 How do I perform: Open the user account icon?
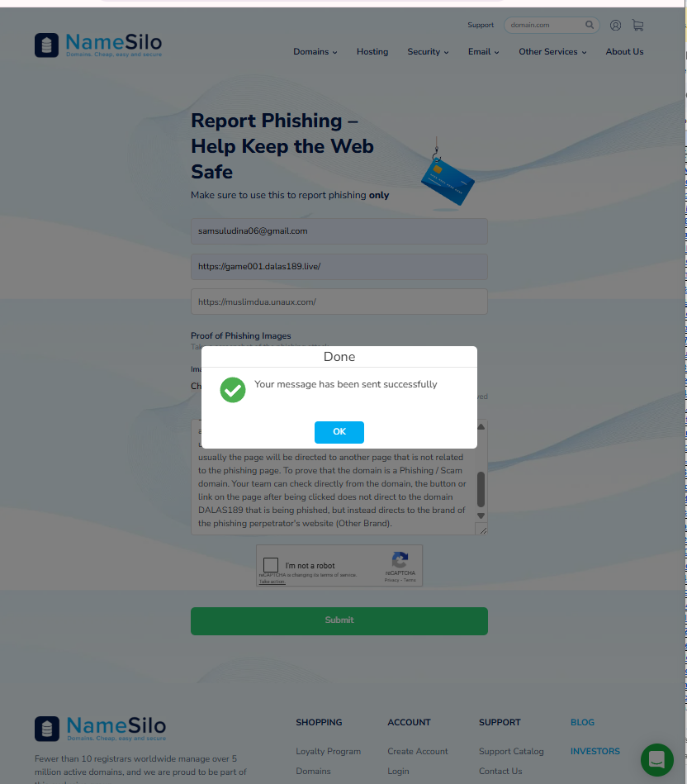click(x=615, y=25)
